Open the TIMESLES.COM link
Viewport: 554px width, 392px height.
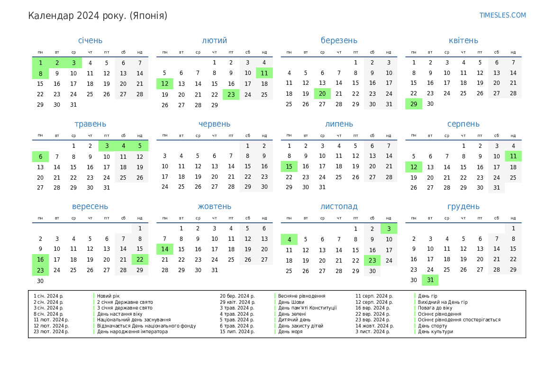coord(502,15)
